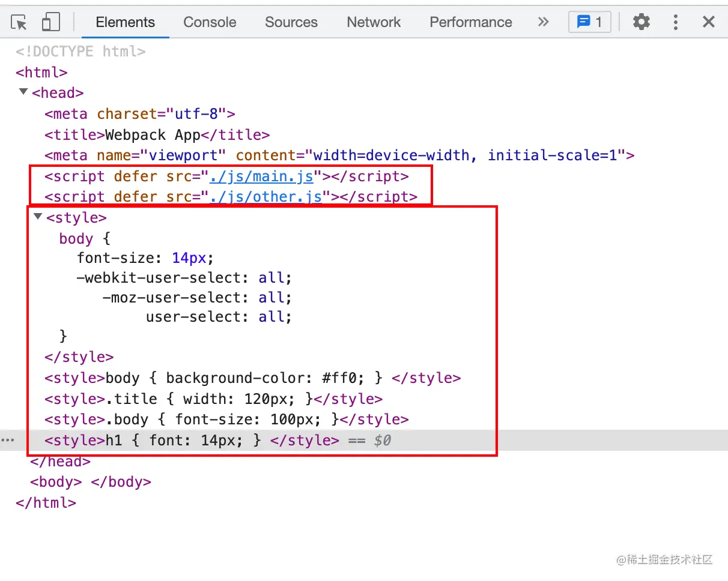
Task: Show more tabs with the double chevron
Action: (544, 22)
